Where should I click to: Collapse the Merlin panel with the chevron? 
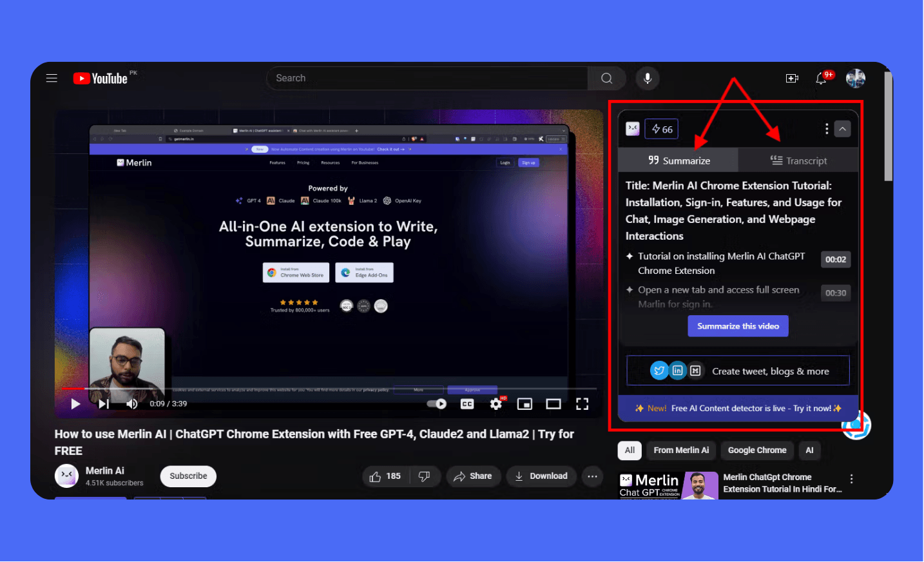point(842,129)
